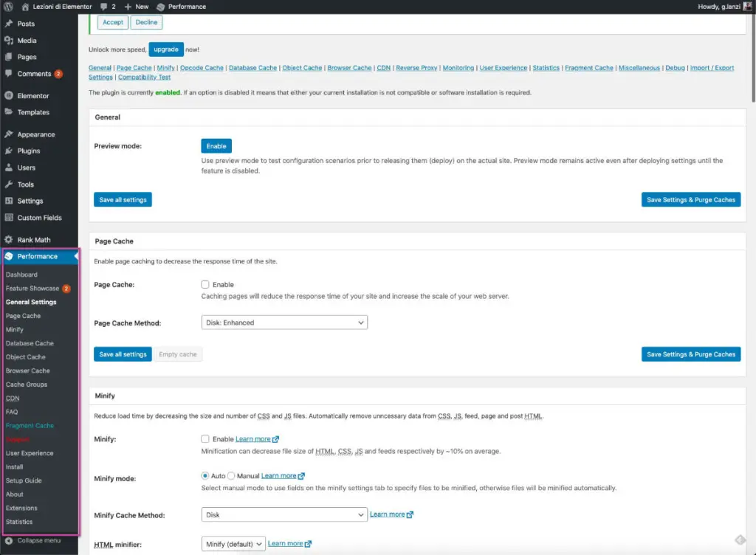756x555 pixels.
Task: Open the comments bubble in admin bar
Action: coord(103,7)
